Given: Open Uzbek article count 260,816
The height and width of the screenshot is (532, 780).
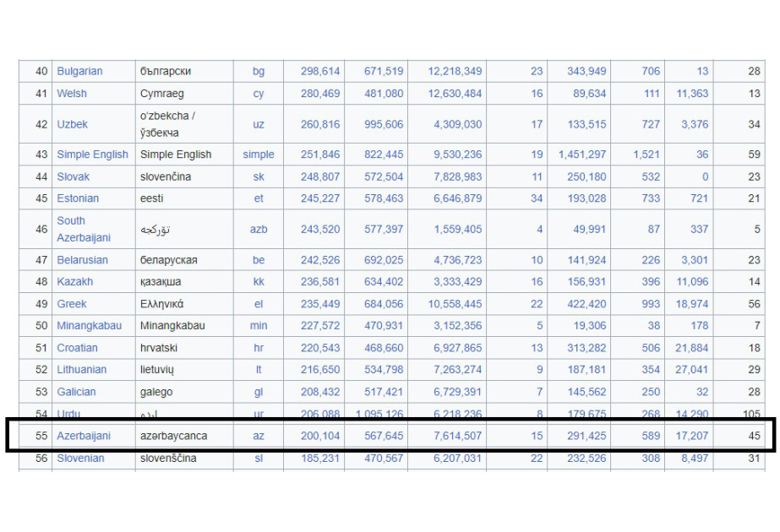Looking at the screenshot, I should (x=320, y=124).
